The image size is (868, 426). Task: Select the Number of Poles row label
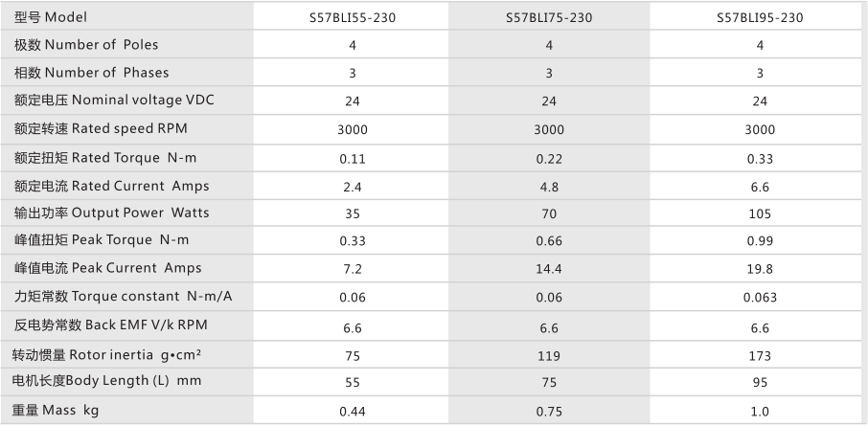coord(86,44)
